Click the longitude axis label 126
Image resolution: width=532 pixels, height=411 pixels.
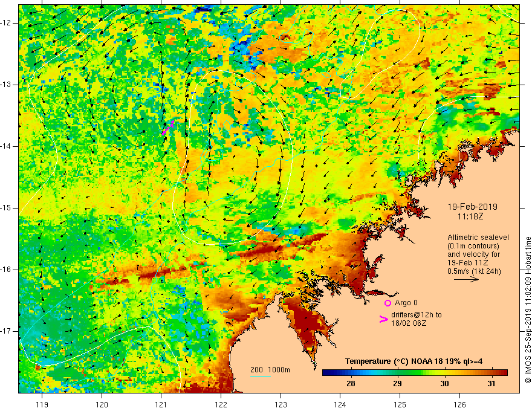[459, 404]
